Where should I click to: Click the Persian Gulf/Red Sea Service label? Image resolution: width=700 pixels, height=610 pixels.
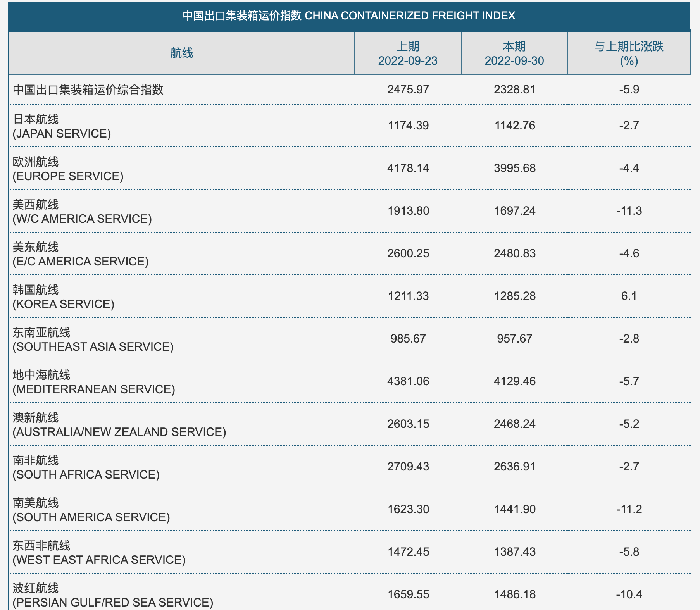coord(113,595)
